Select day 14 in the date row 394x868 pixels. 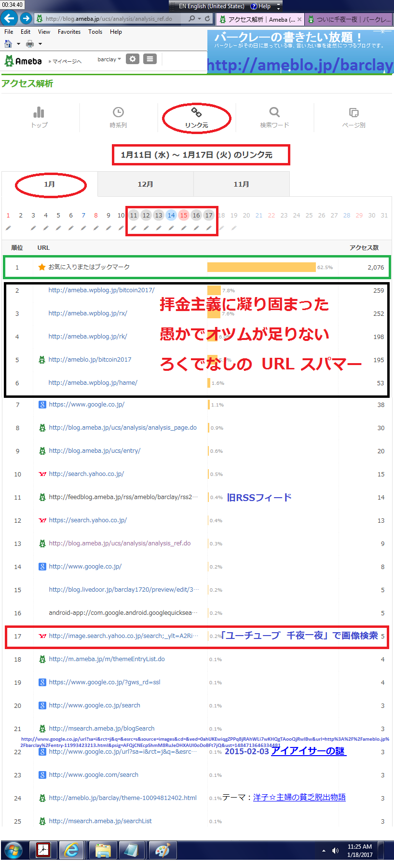[171, 216]
